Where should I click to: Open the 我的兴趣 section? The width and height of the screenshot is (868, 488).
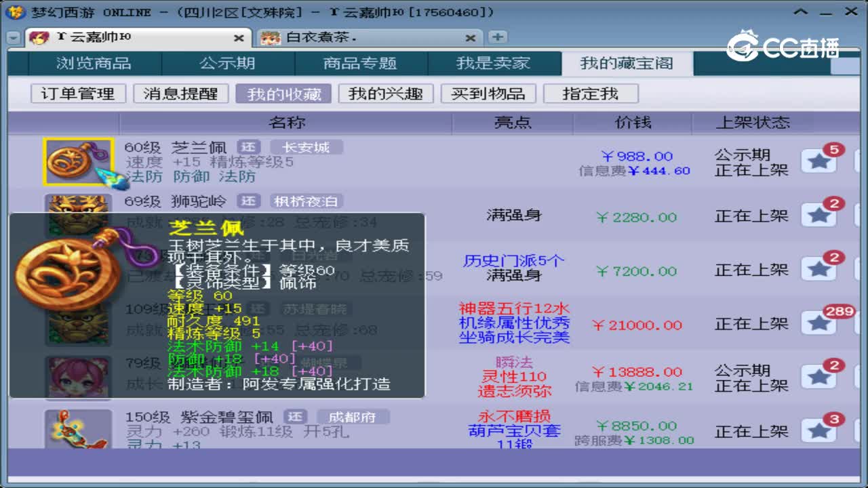click(386, 94)
